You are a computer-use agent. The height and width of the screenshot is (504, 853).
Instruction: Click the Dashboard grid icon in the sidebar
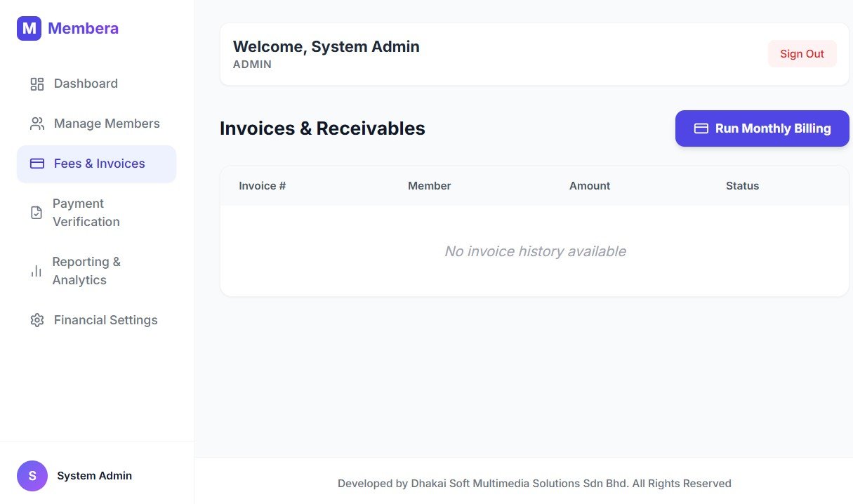37,84
